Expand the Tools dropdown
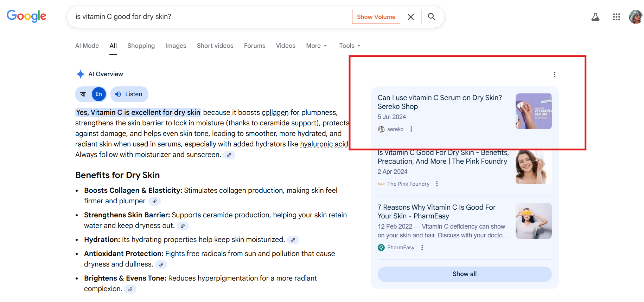 click(349, 46)
